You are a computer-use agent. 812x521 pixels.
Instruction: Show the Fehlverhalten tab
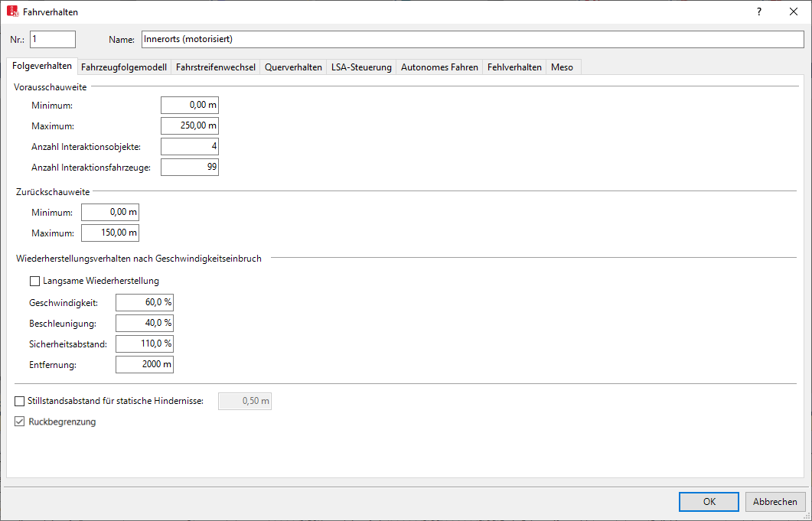514,67
